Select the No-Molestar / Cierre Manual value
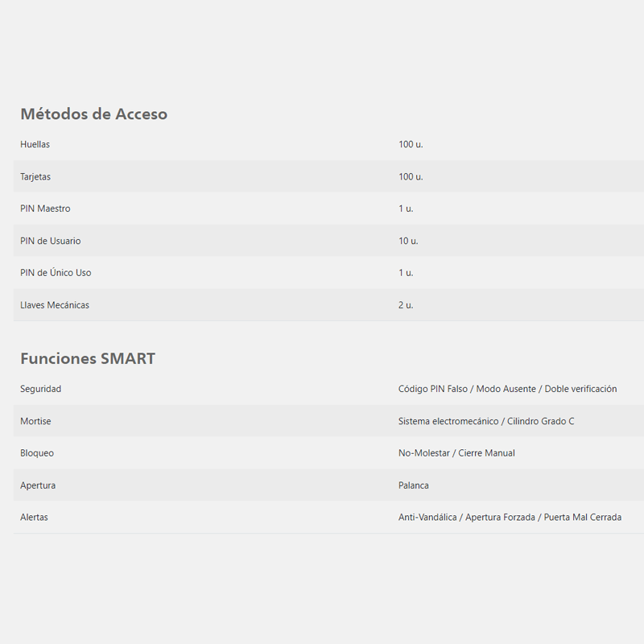Viewport: 644px width, 644px height. pos(456,453)
